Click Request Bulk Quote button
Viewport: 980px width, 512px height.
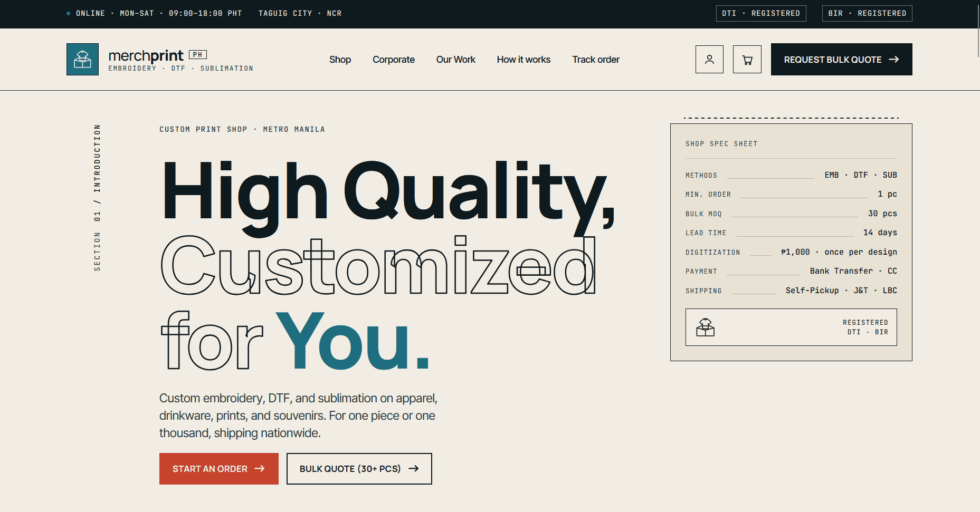click(841, 59)
